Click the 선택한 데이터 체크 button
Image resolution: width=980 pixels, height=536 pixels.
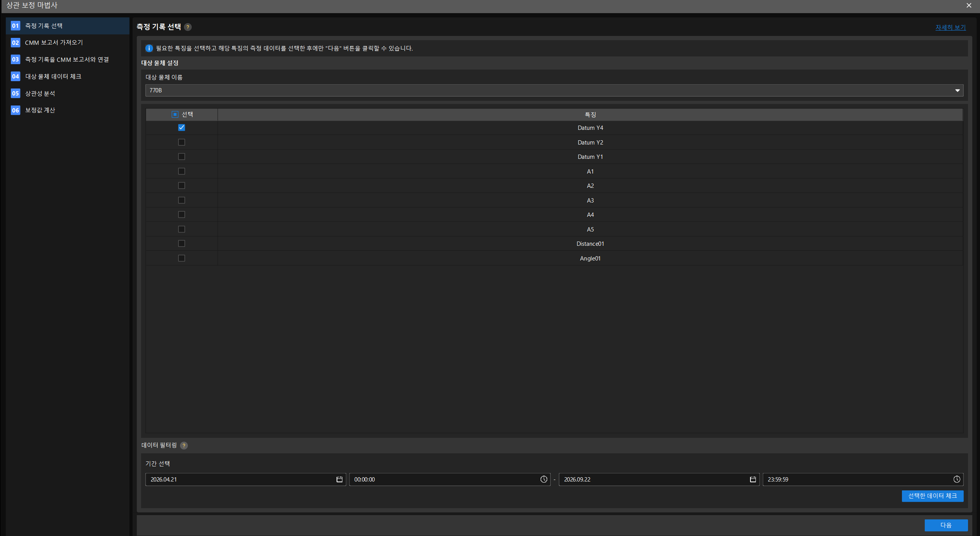point(932,496)
